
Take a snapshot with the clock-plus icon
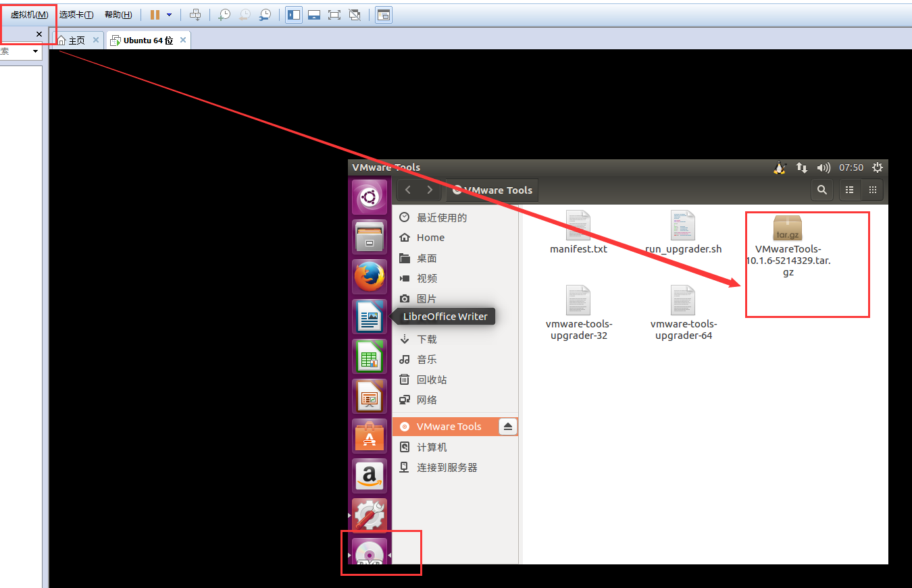[x=224, y=15]
